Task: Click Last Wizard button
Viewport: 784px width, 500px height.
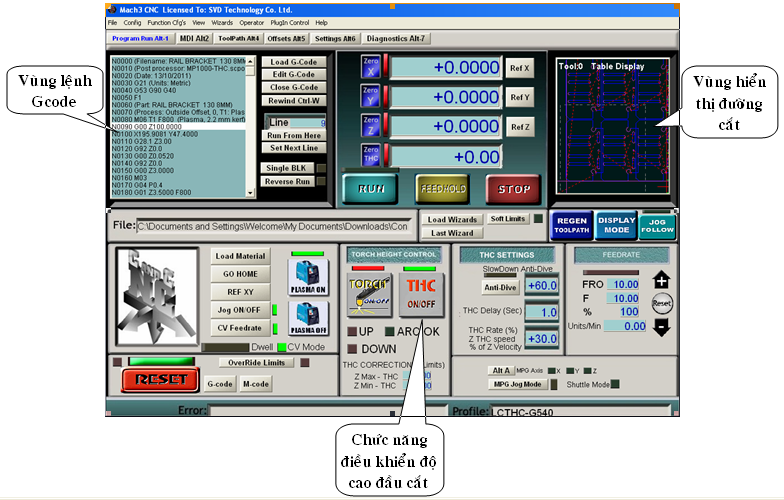Action: point(452,233)
